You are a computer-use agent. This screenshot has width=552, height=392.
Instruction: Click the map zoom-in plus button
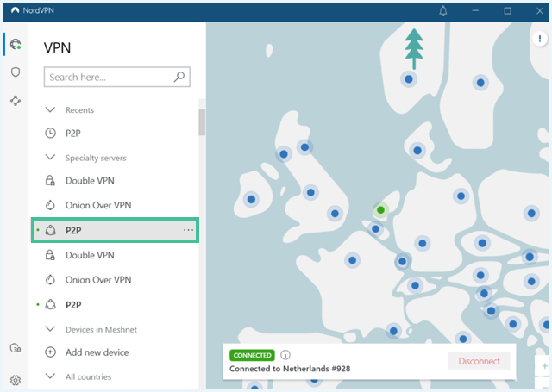(544, 366)
